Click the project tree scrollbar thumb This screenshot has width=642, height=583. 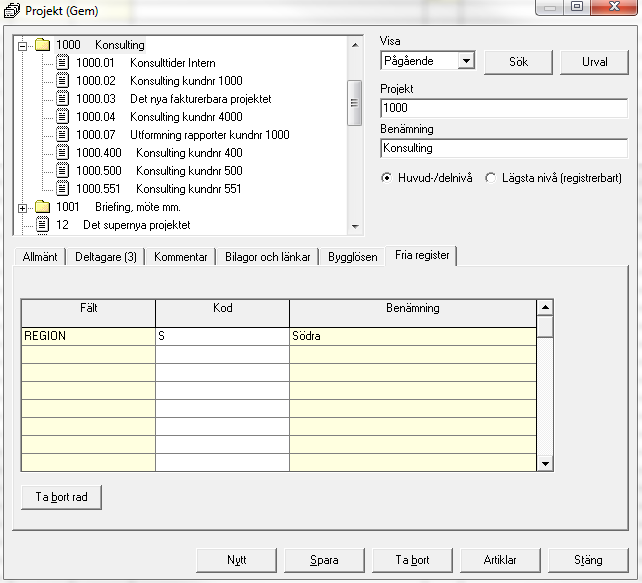355,103
